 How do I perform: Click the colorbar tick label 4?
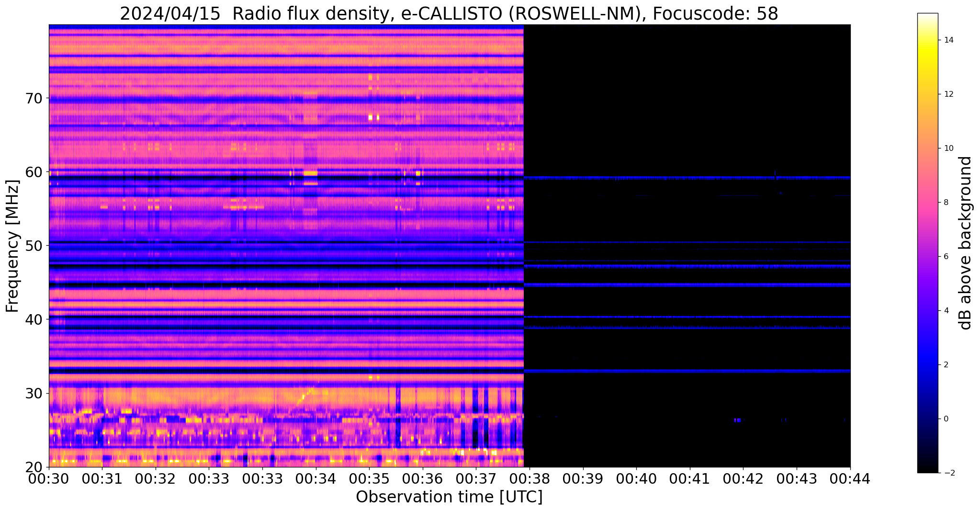pyautogui.click(x=946, y=311)
